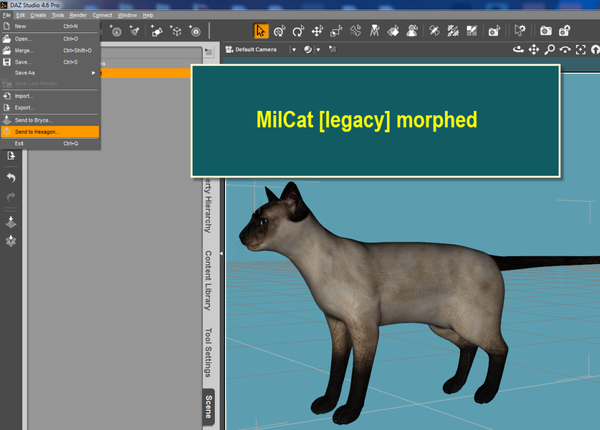Switch to the Property Hierarchy tab
Screen dimensions: 600x430
[208, 205]
